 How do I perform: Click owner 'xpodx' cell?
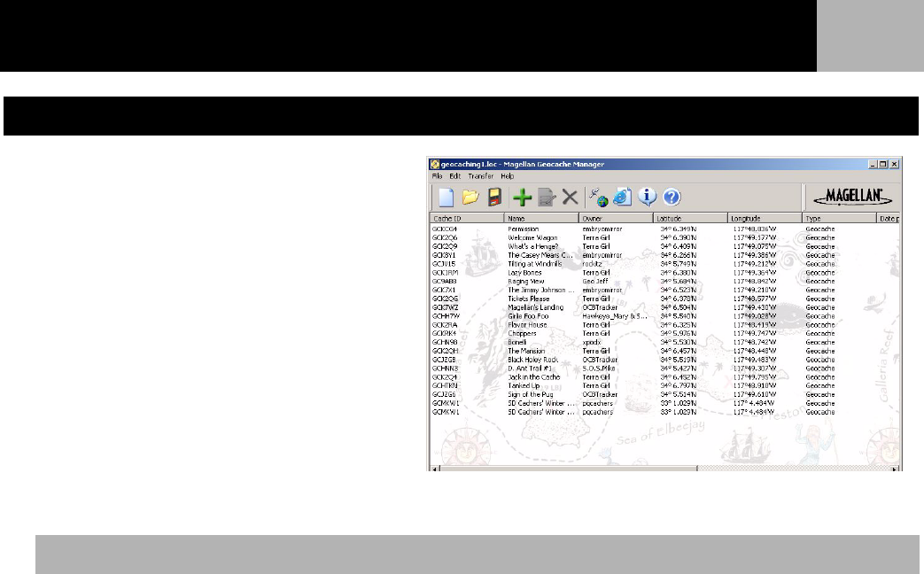pyautogui.click(x=592, y=343)
